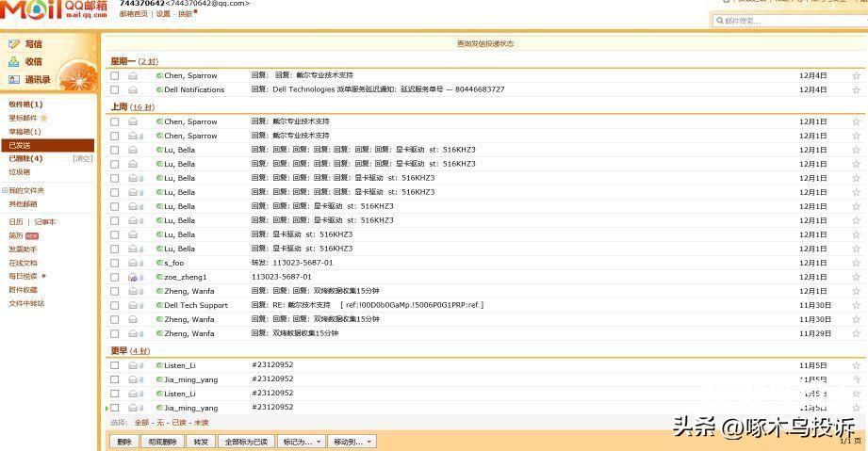Screen dimensions: 868x451
Task: Open the 移动到... dropdown
Action: [352, 442]
